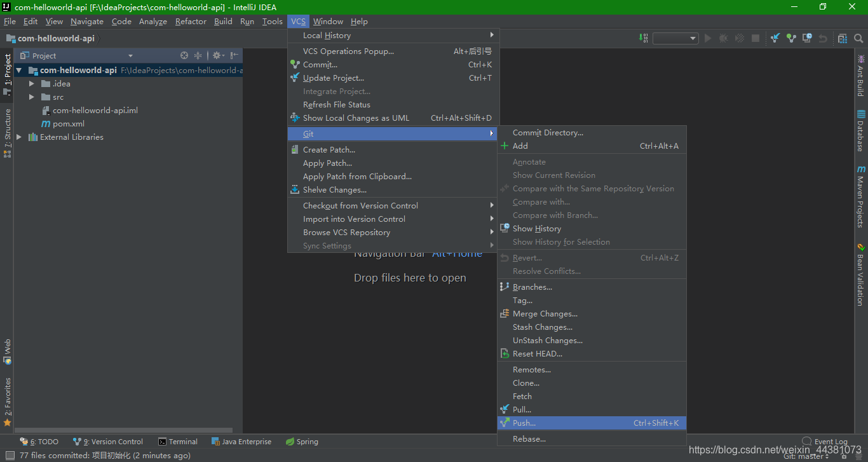The width and height of the screenshot is (868, 462).
Task: Open Ant Build side tab
Action: [861, 76]
